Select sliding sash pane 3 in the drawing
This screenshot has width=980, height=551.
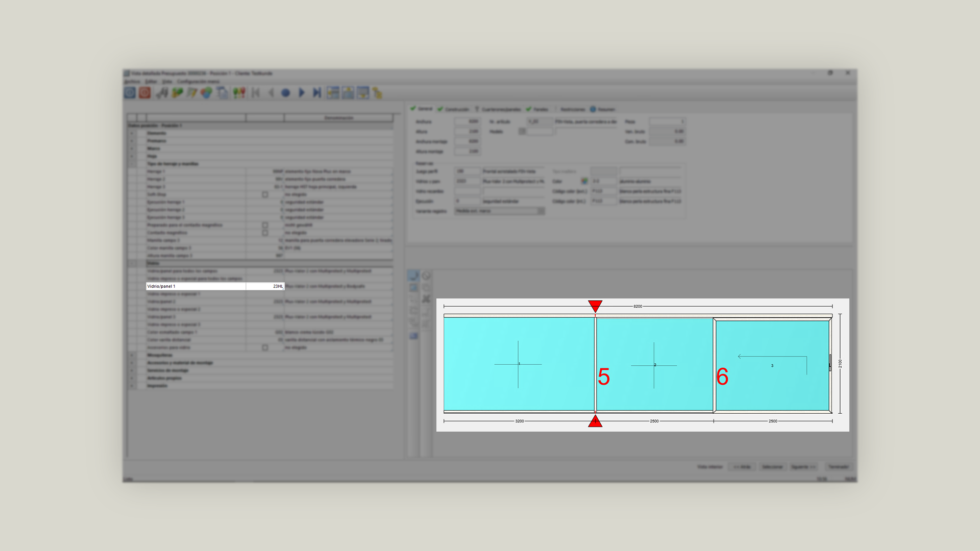tap(772, 365)
